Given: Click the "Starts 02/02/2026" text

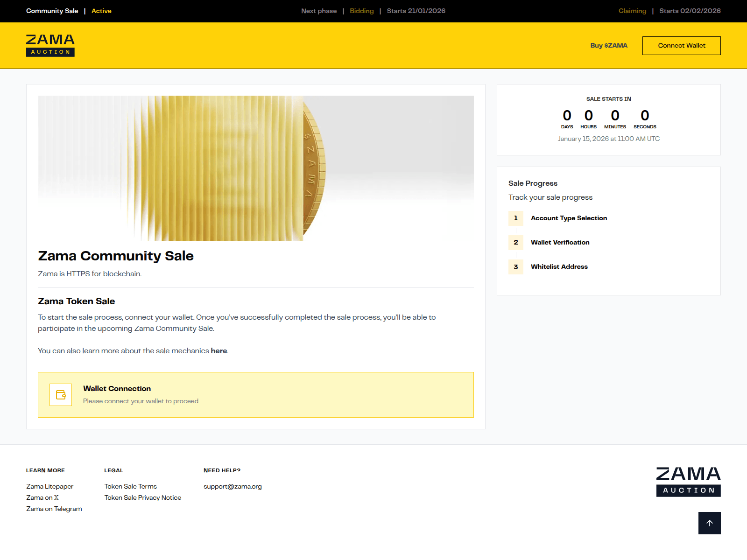Looking at the screenshot, I should [x=690, y=11].
